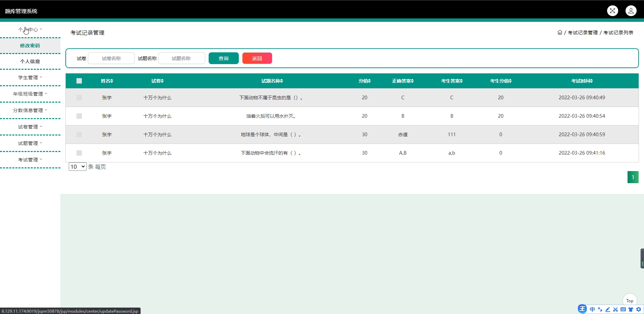Viewport: 644px width, 314px height.
Task: Open the rows-per-page dropdown showing 10
Action: coord(77,167)
